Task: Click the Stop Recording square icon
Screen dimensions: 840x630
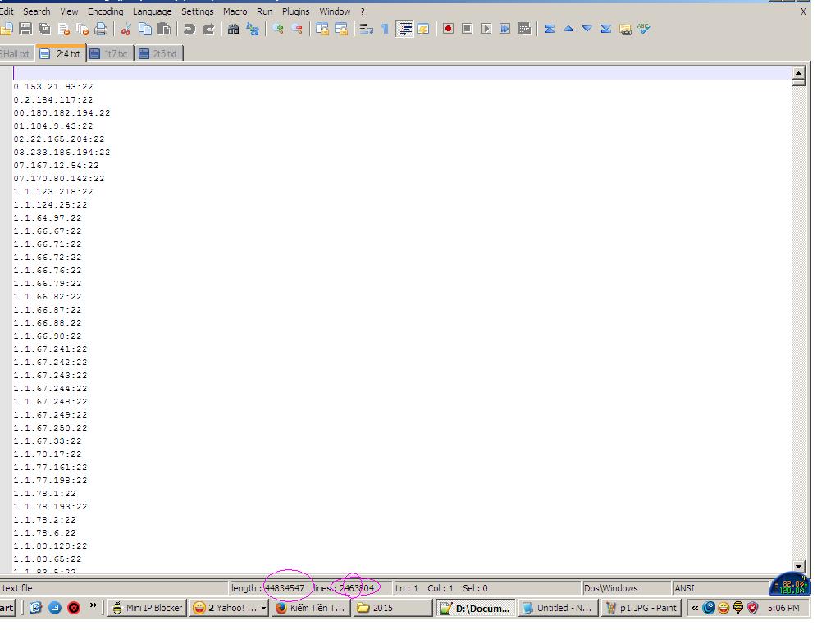Action: [467, 29]
